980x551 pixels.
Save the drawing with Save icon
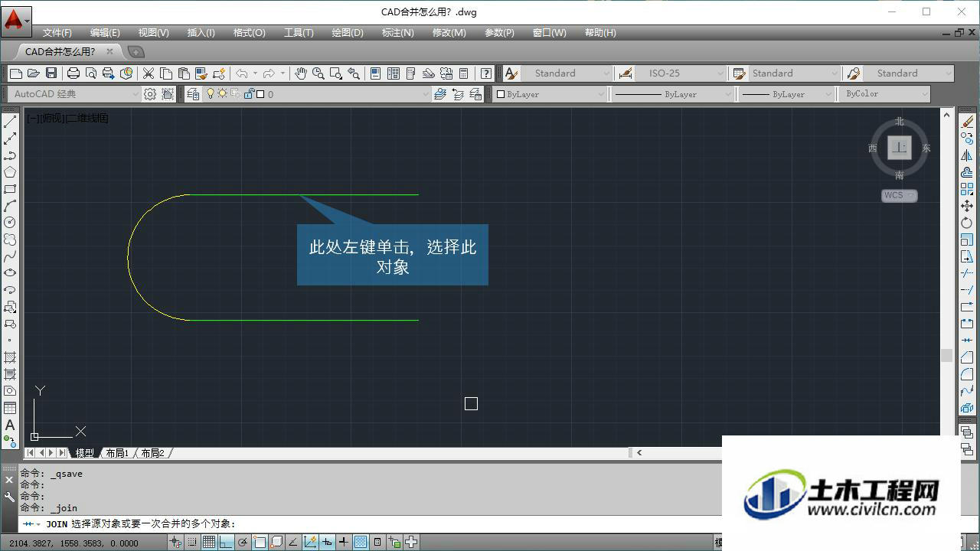pyautogui.click(x=51, y=73)
